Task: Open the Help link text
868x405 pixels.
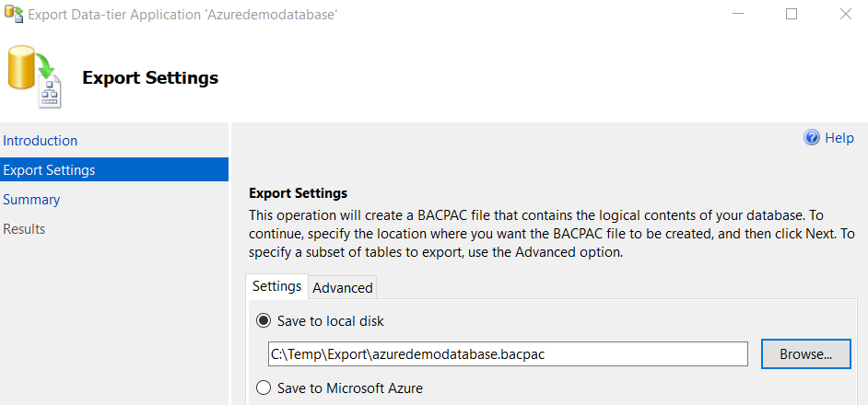Action: click(x=839, y=138)
